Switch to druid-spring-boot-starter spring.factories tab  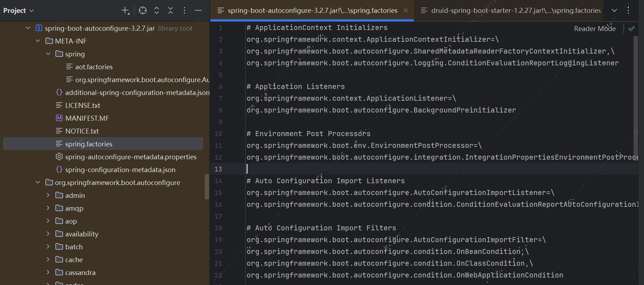point(511,11)
